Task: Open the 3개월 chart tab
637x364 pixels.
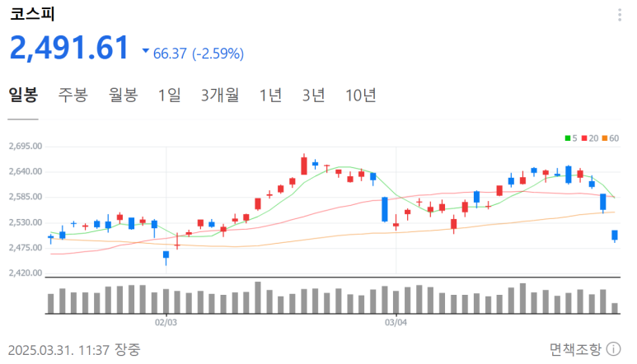Action: (220, 96)
